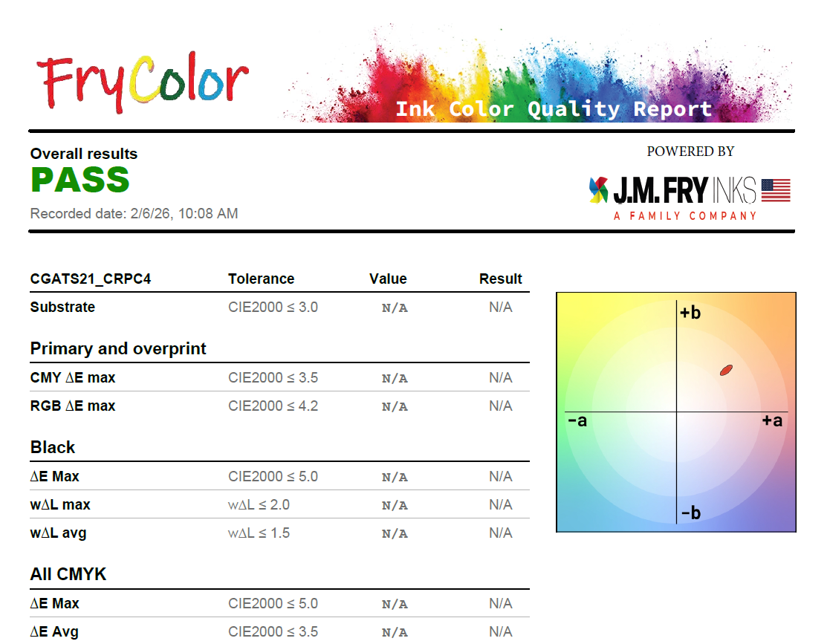830x644 pixels.
Task: Click the RGB ΔE max Value N/A
Action: 395,406
